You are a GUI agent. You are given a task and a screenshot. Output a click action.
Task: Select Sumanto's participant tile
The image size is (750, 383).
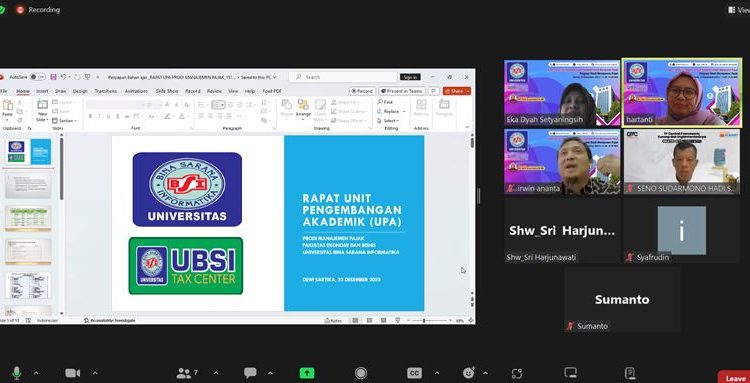(622, 300)
